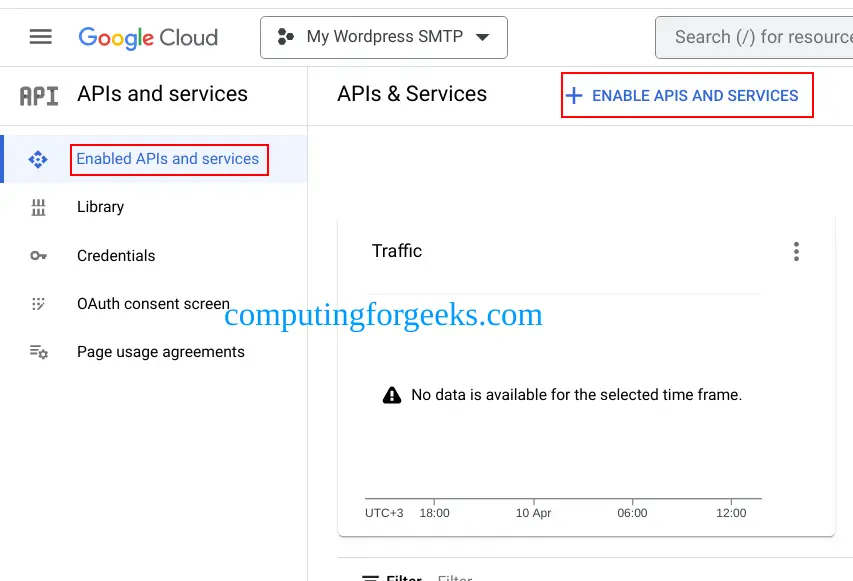853x581 pixels.
Task: Open Credentials in the sidebar
Action: point(116,256)
